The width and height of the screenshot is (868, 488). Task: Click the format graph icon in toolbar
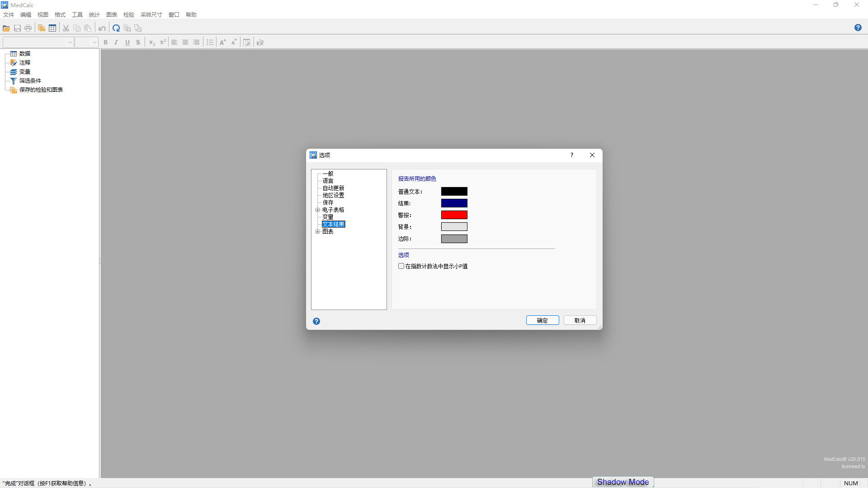tap(260, 42)
